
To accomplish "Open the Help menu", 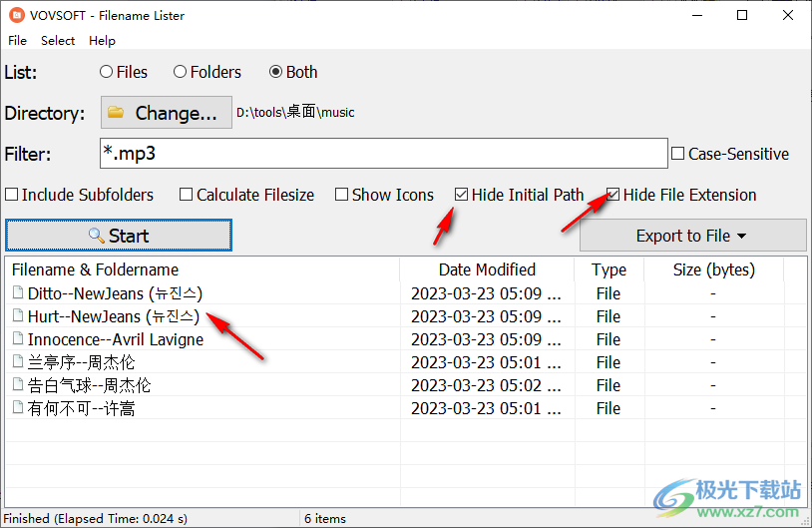I will (102, 40).
